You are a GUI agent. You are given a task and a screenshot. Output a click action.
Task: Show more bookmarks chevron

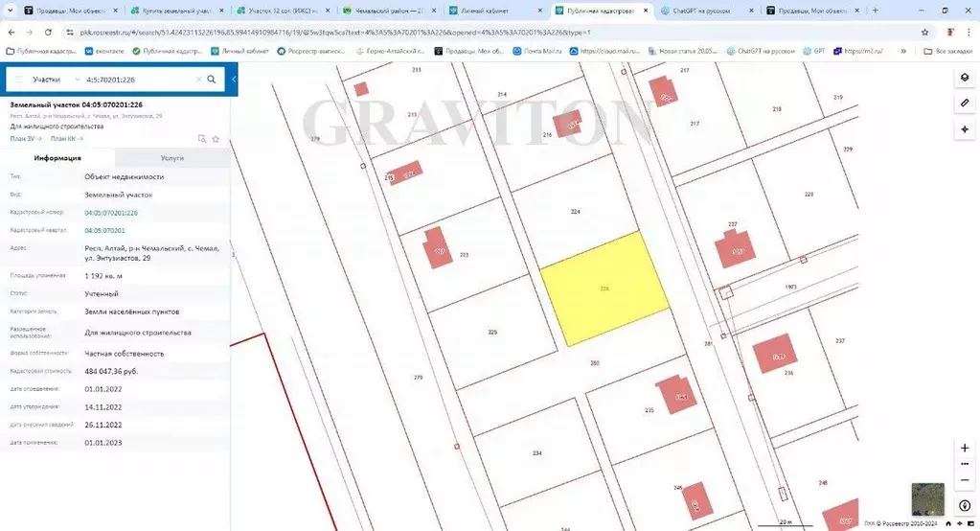(x=903, y=52)
